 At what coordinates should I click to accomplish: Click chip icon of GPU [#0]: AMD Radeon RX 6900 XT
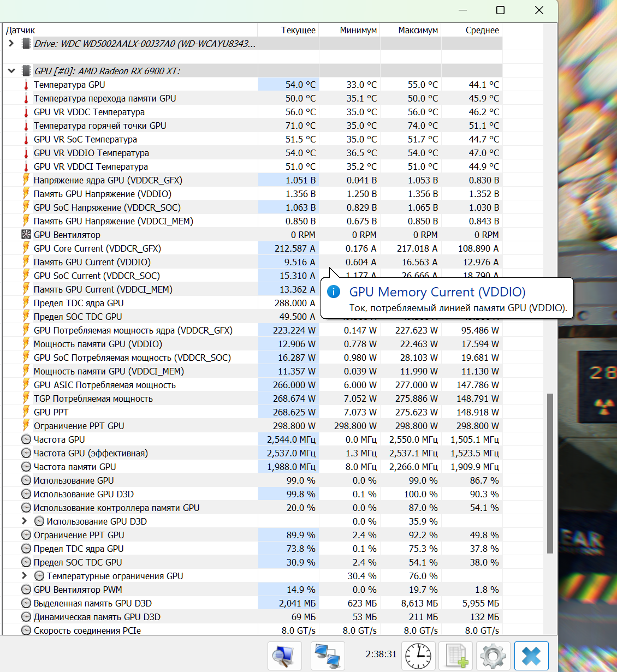[26, 70]
